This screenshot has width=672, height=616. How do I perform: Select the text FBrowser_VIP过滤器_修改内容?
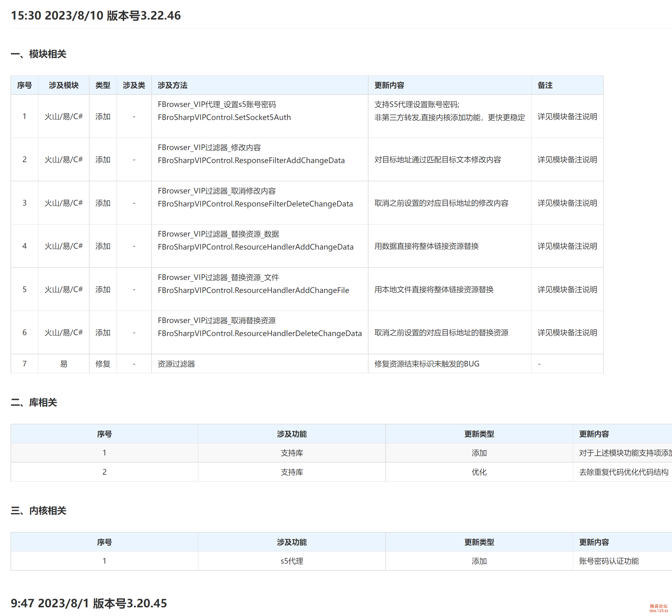209,148
